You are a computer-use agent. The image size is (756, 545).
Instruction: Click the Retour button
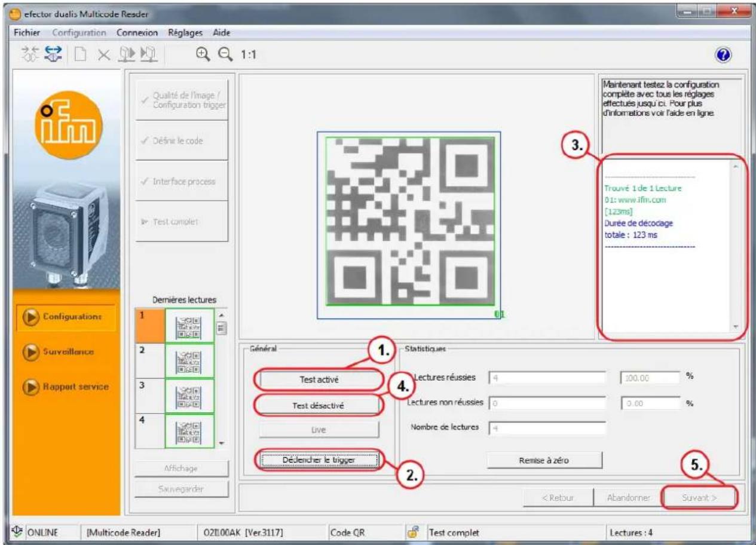pos(558,497)
